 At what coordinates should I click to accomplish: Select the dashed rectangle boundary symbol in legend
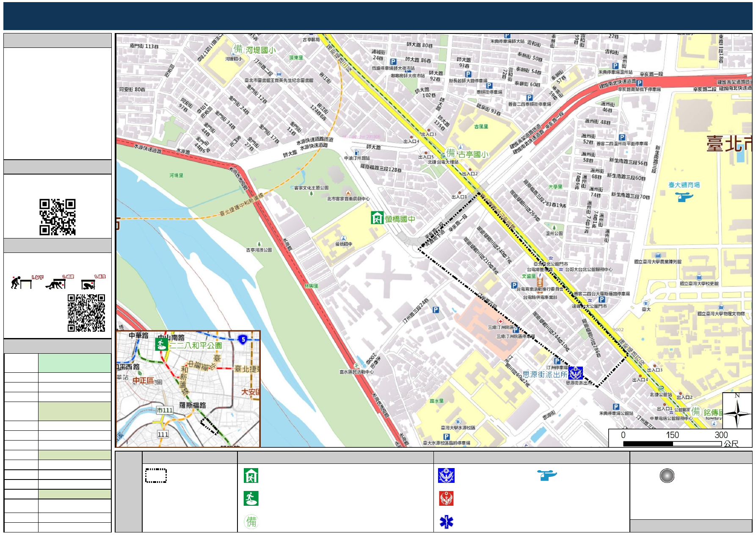[156, 476]
